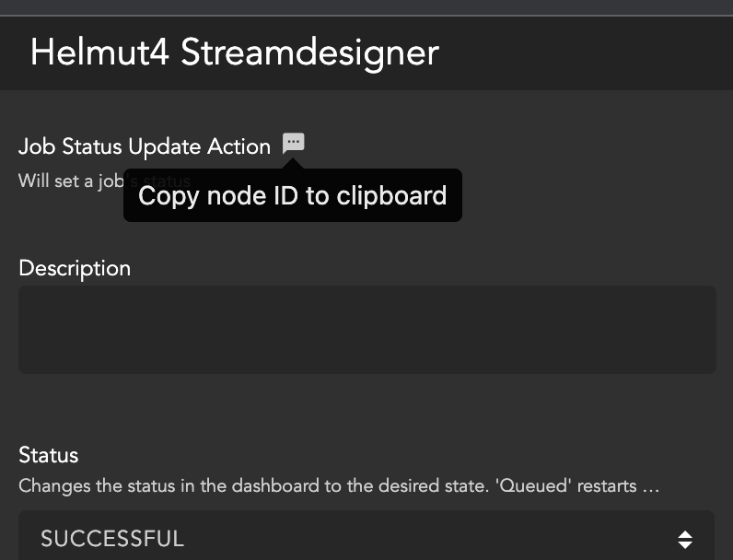
Task: Click the small arrow pointer above the tooltip
Action: 293,164
